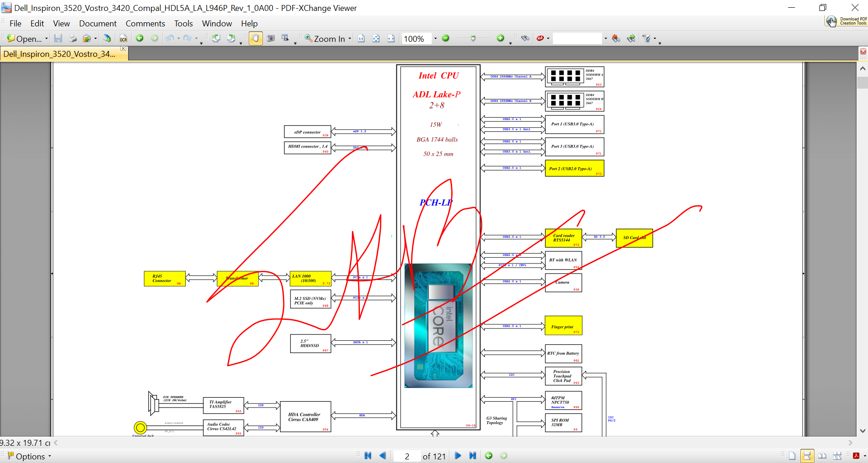This screenshot has height=463, width=868.
Task: Open the View menu
Action: [61, 24]
